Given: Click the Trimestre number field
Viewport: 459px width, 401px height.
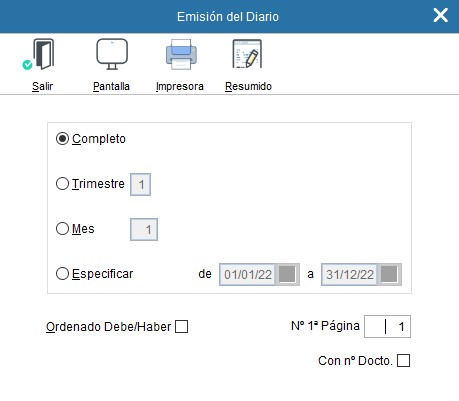Looking at the screenshot, I should point(140,184).
